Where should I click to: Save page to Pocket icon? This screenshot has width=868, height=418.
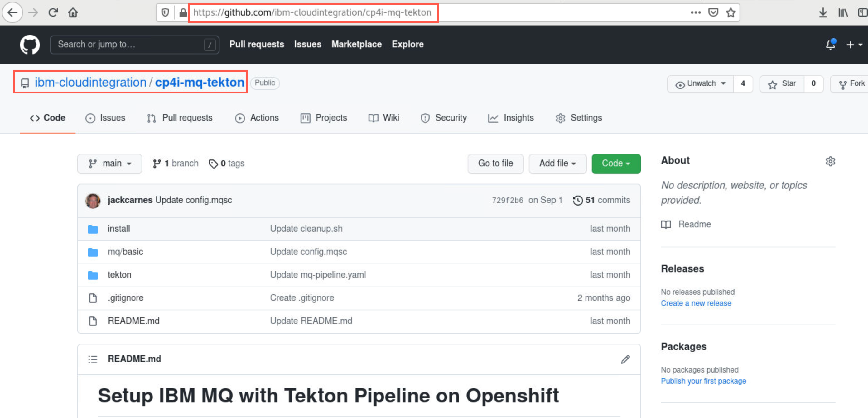713,12
